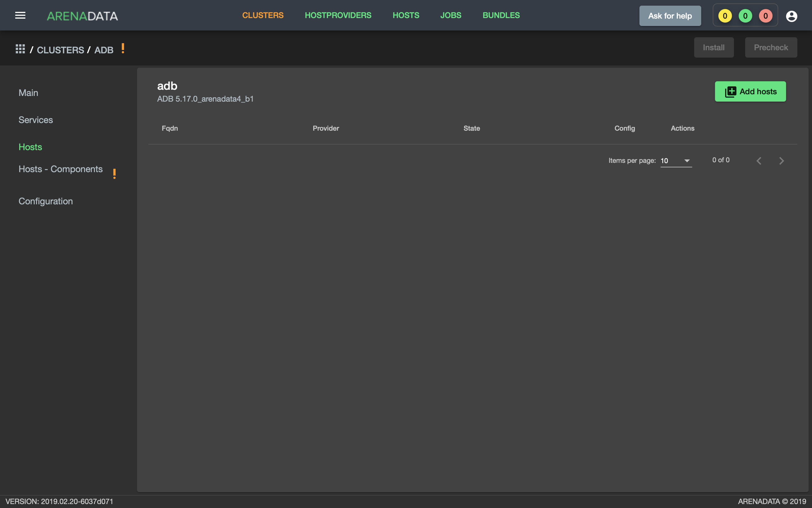Click the Ask for help button

pyautogui.click(x=670, y=16)
